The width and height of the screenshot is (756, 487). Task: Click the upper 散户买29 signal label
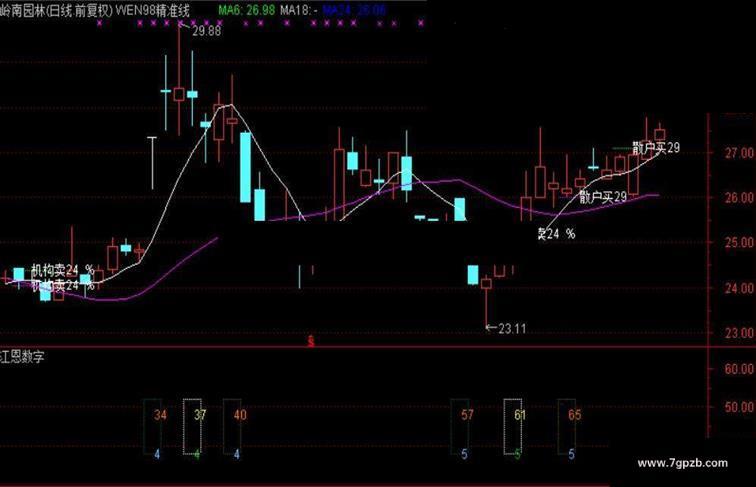(656, 148)
